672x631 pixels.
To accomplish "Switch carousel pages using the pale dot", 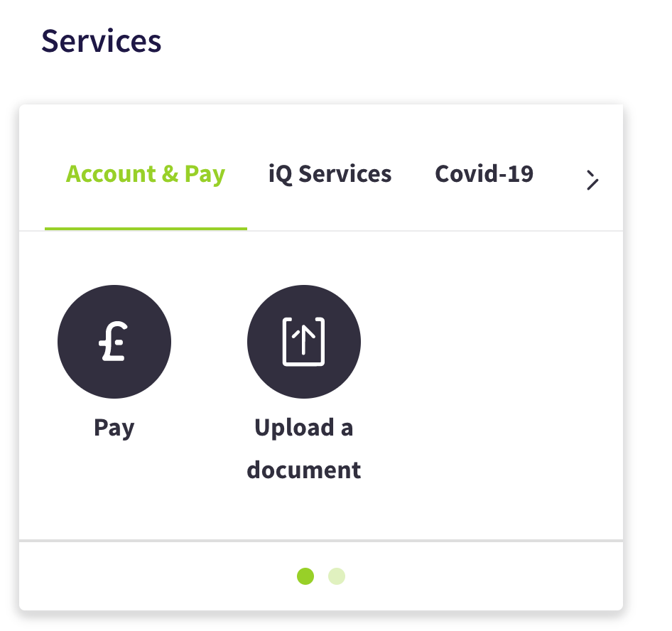I will (x=336, y=576).
